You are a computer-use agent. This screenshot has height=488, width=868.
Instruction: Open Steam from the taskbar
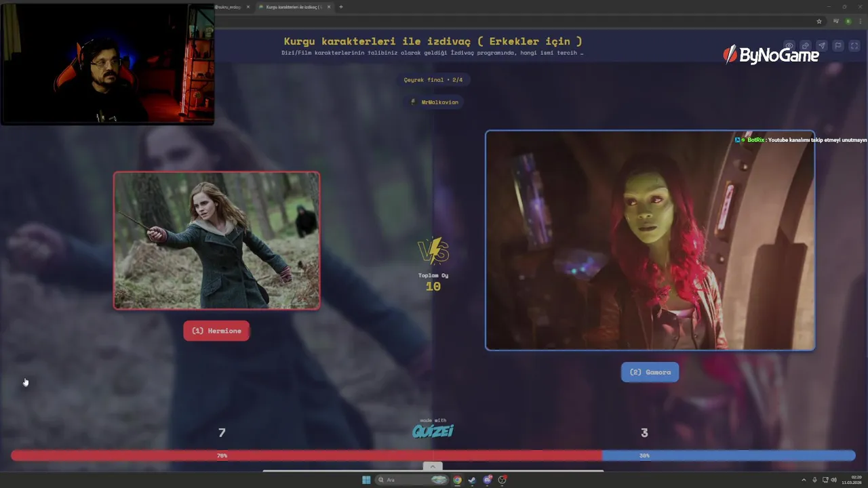pos(472,480)
